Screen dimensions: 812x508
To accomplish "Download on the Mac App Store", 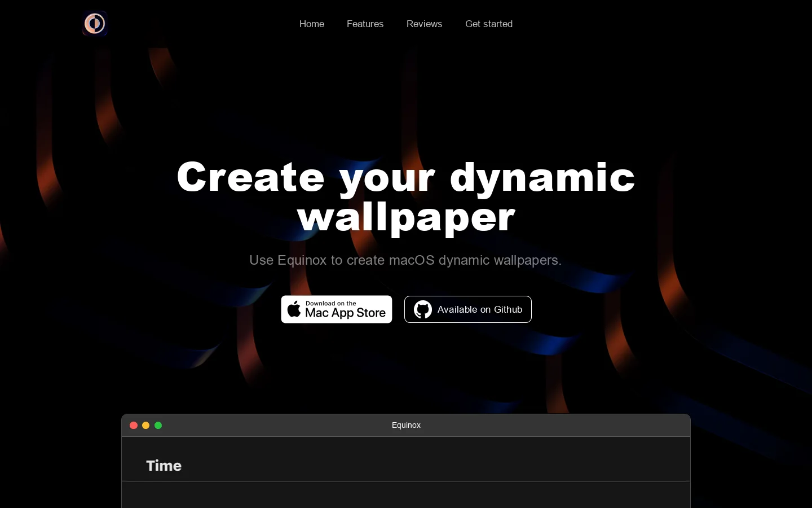I will point(337,309).
